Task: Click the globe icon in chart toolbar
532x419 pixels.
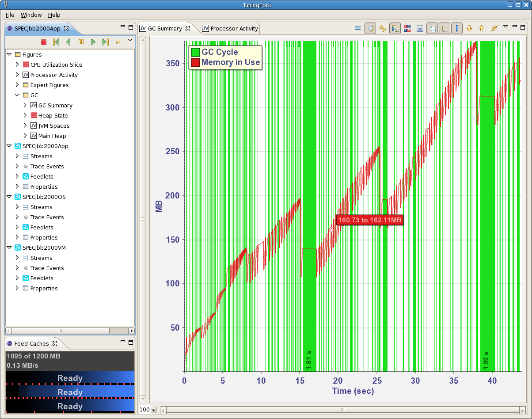Action: click(371, 29)
